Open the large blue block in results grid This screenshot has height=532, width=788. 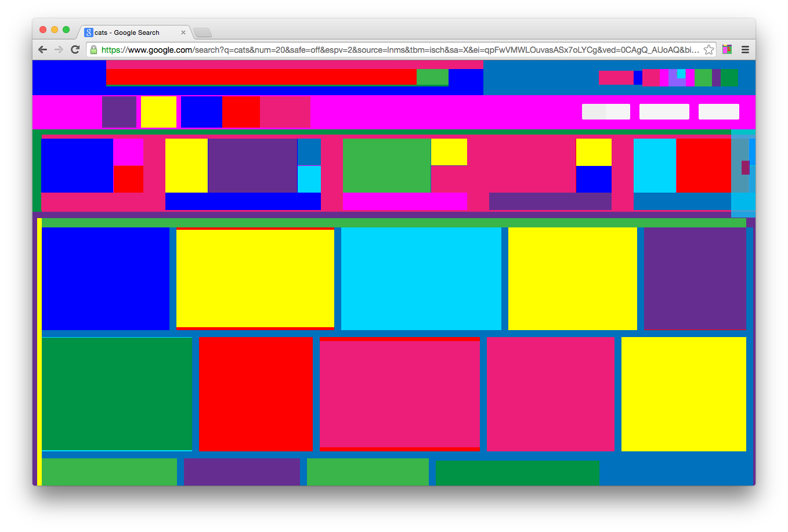pyautogui.click(x=105, y=278)
